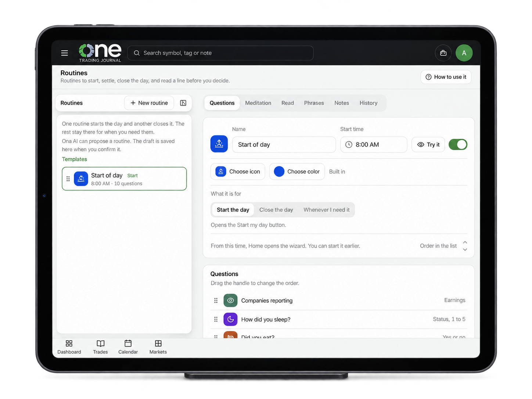Collapse the routines side panel icon

[183, 103]
